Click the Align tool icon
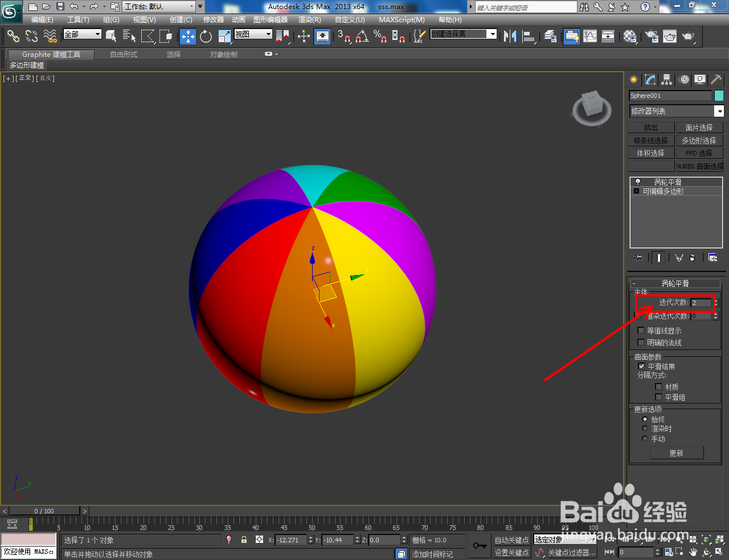 (529, 36)
